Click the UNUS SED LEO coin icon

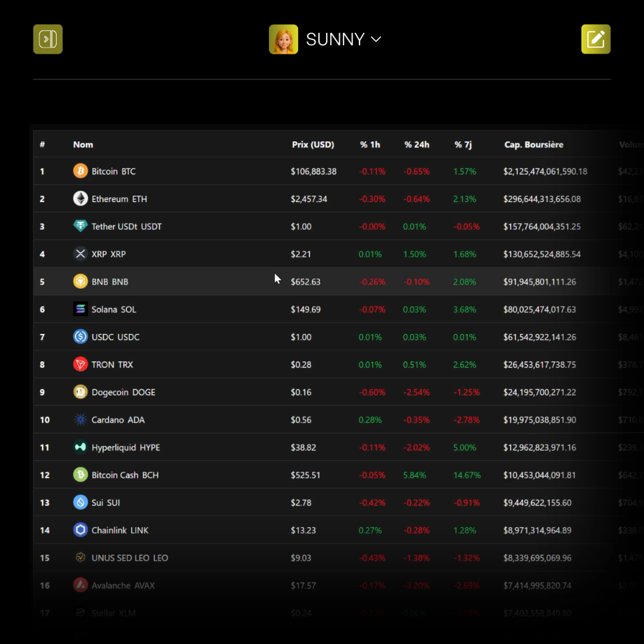(x=80, y=557)
